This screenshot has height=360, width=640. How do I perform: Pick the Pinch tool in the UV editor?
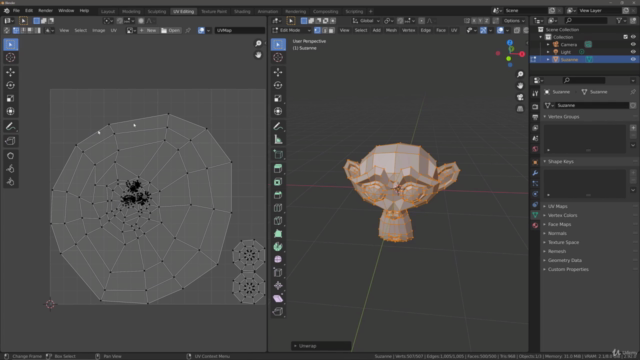[x=11, y=182]
